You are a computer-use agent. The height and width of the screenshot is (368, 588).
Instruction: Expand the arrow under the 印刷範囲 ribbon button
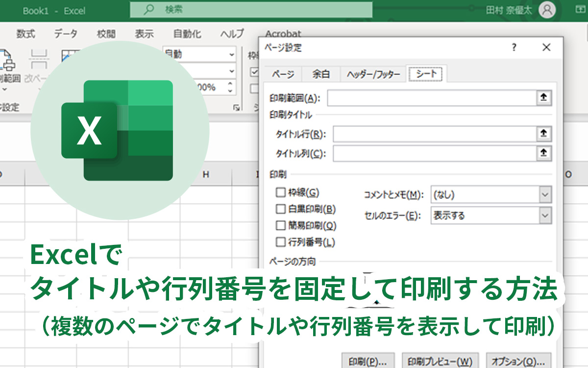point(5,89)
